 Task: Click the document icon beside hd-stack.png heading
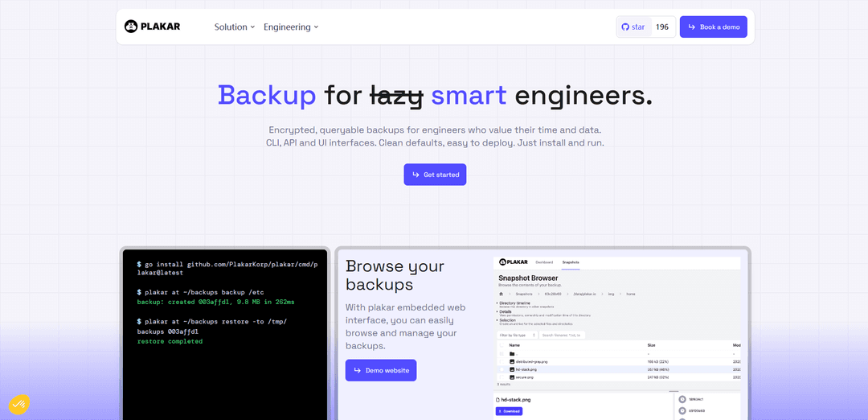pos(497,400)
